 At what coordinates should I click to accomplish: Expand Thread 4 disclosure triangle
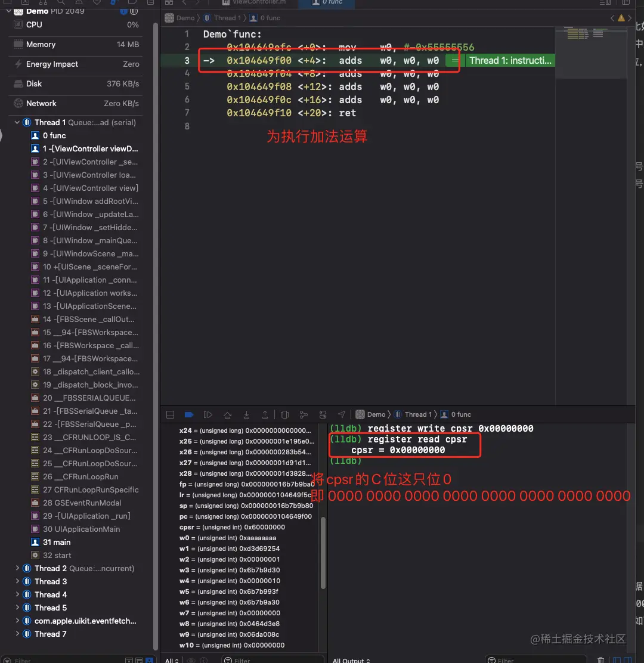(x=17, y=594)
